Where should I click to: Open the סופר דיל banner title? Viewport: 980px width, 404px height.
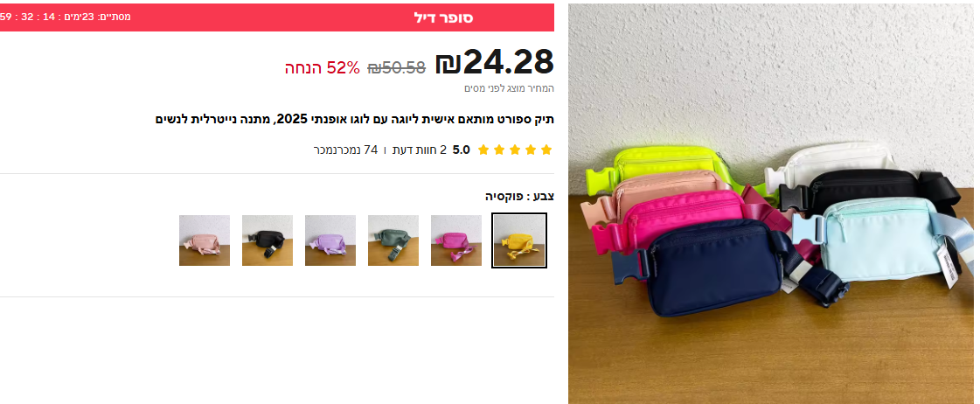pos(444,17)
